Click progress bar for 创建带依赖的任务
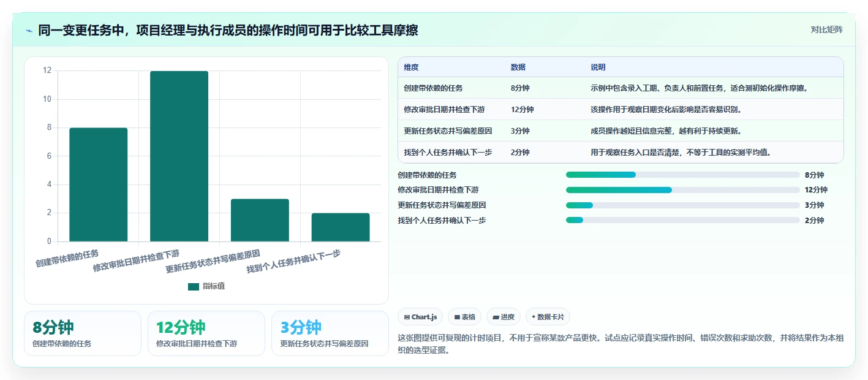The image size is (868, 380). tap(683, 175)
